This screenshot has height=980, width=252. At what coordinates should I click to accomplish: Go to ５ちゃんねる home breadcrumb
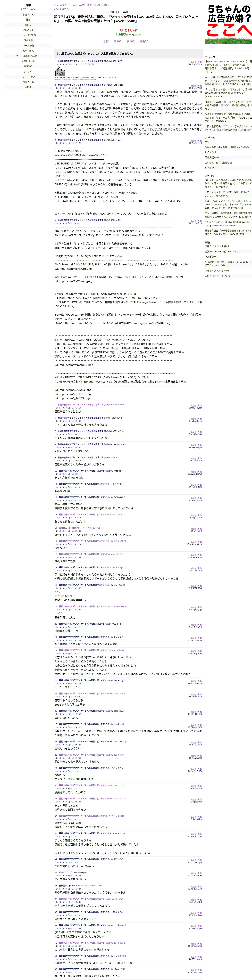point(60,5)
